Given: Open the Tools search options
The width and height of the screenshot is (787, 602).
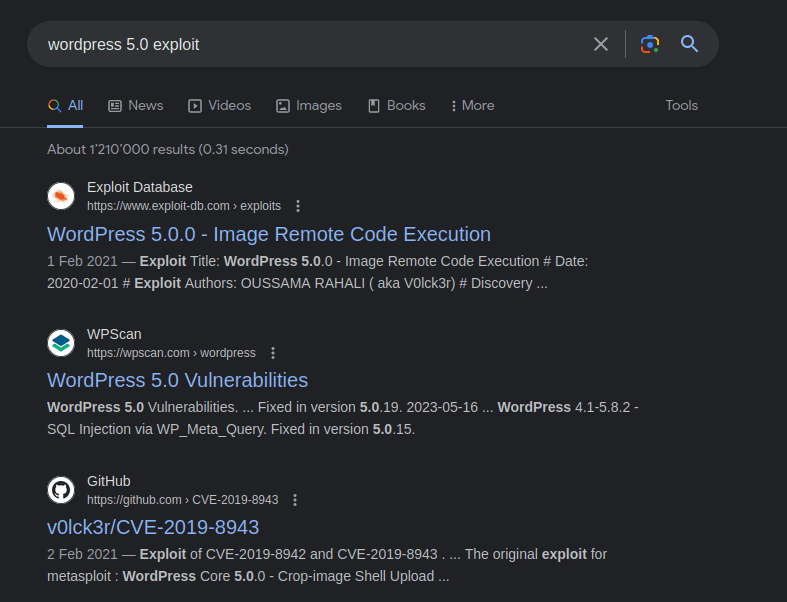Looking at the screenshot, I should tap(682, 105).
